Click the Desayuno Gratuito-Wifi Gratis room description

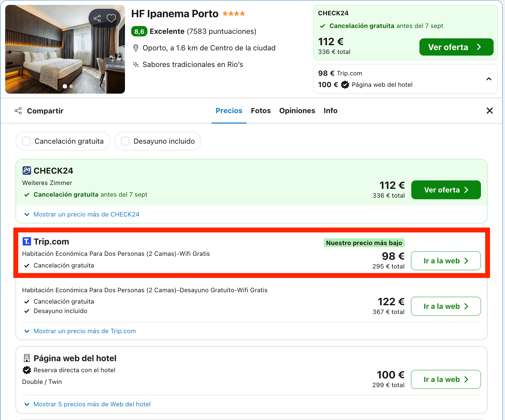point(145,290)
